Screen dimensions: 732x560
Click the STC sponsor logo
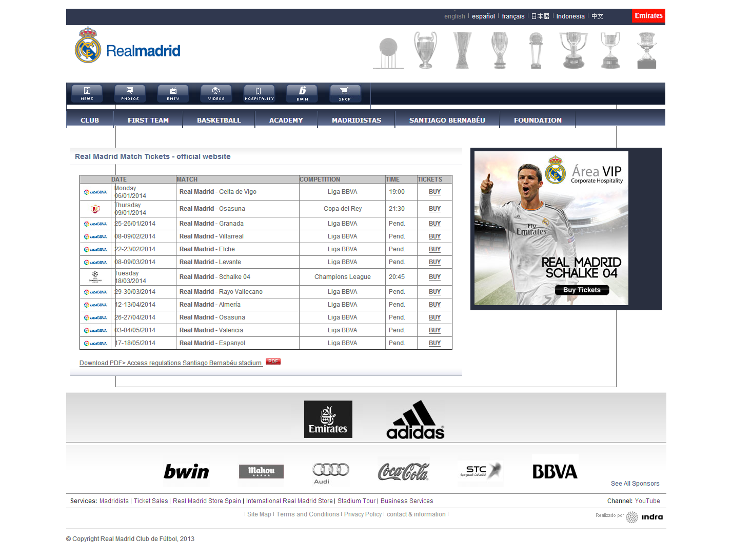click(x=480, y=471)
